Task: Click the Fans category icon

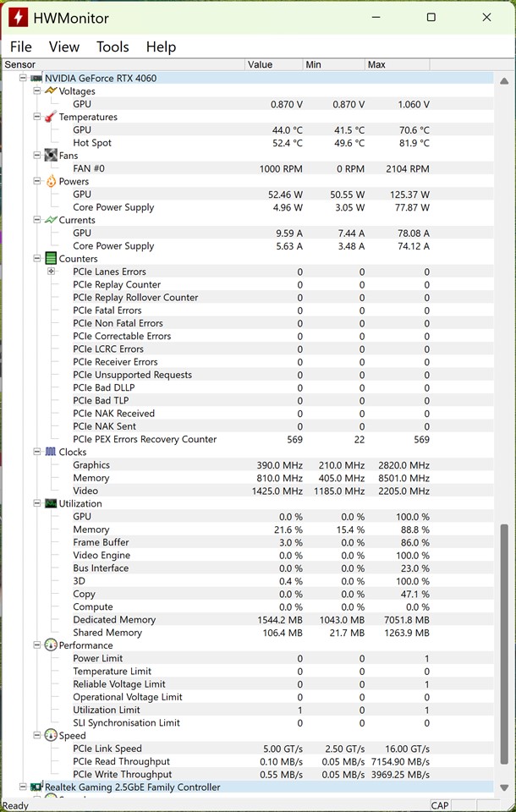Action: pos(51,156)
